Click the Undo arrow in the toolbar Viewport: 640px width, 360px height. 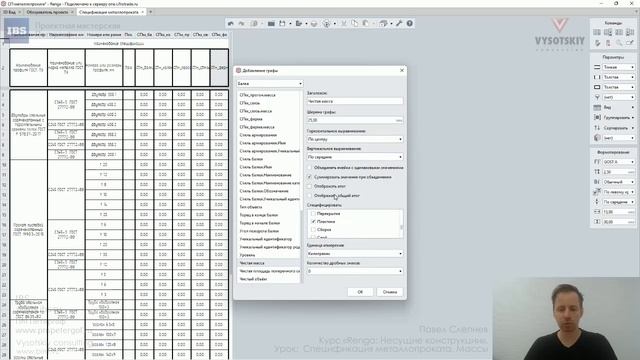point(231,24)
